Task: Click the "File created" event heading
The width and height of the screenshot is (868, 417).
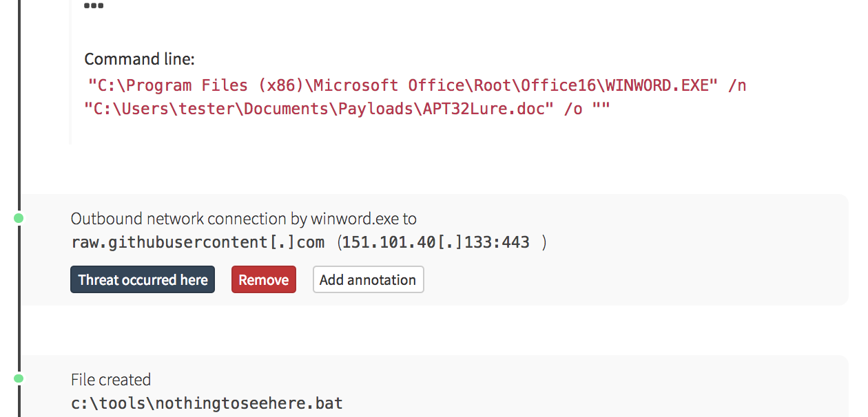Action: (111, 379)
